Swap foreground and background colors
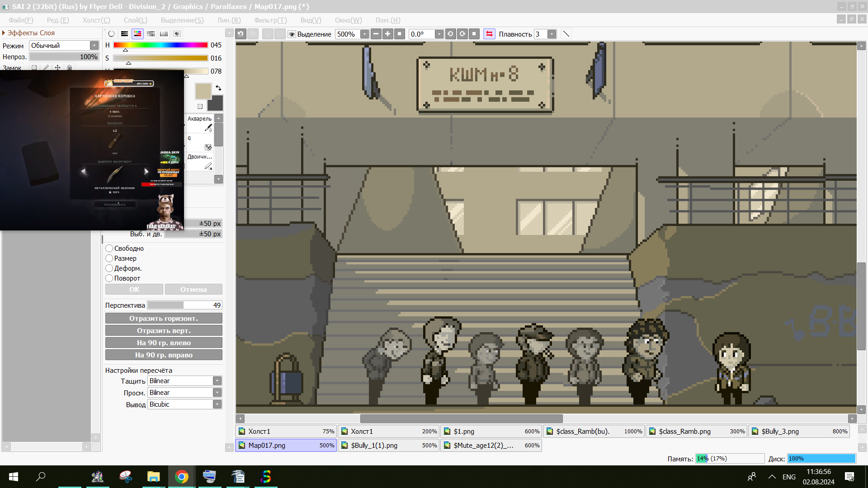This screenshot has width=868, height=488. 218,88
